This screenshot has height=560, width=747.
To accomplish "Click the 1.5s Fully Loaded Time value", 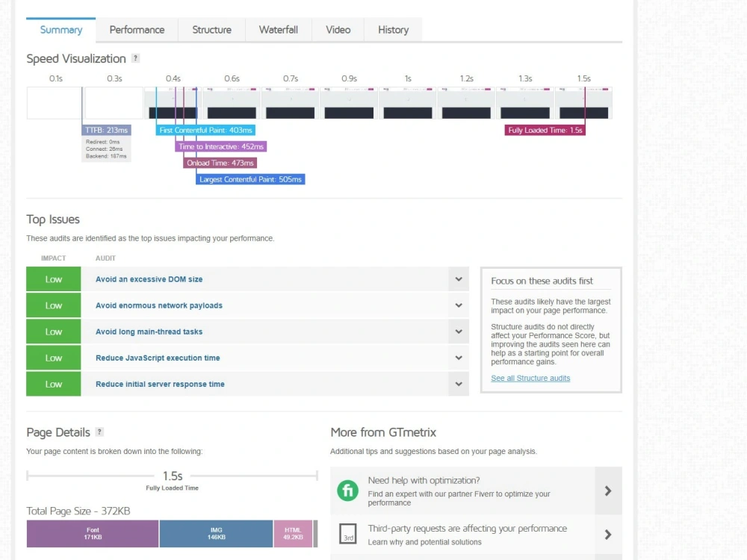I will 173,476.
